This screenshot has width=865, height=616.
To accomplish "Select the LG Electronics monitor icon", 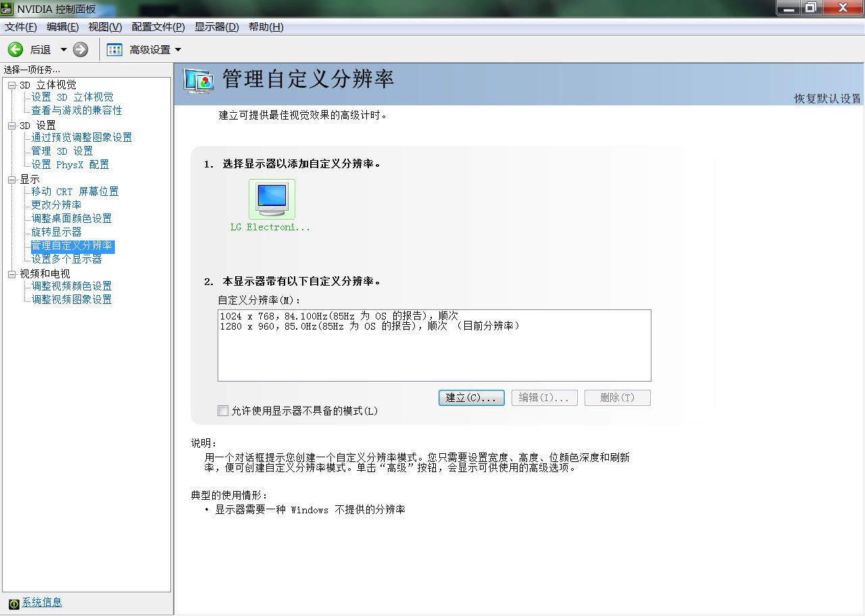I will pos(272,199).
